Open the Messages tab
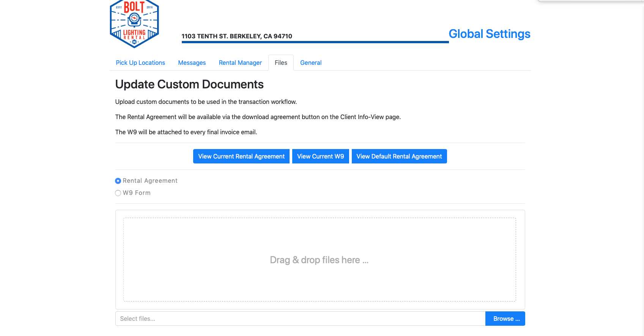644x336 pixels. [x=192, y=63]
